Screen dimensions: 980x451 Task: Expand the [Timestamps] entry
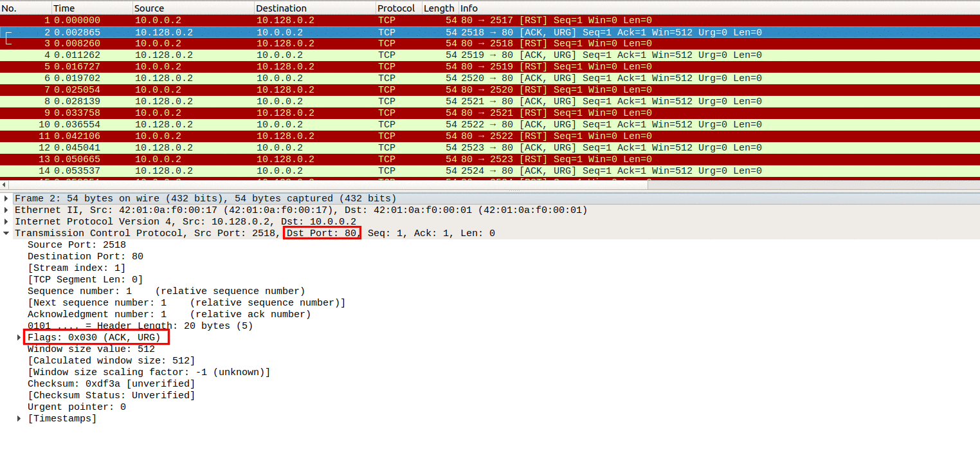pos(19,419)
